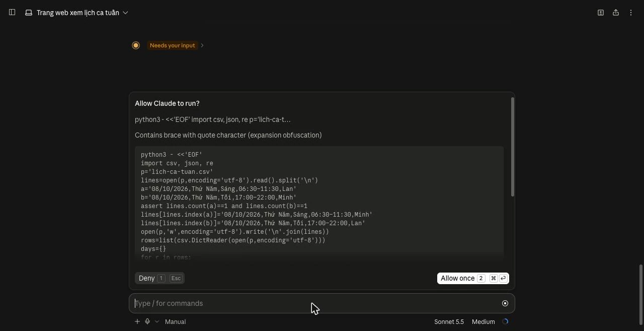Open the three-dot more options menu
644x331 pixels.
(630, 13)
